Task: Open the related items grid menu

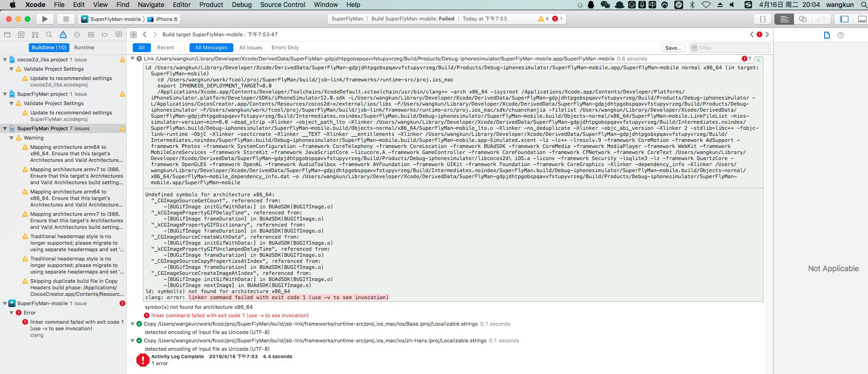Action: coord(134,34)
